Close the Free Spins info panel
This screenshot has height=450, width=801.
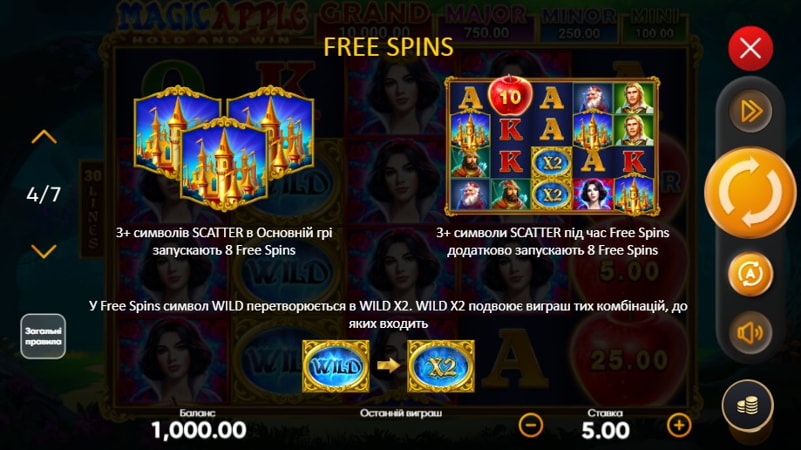[x=750, y=49]
